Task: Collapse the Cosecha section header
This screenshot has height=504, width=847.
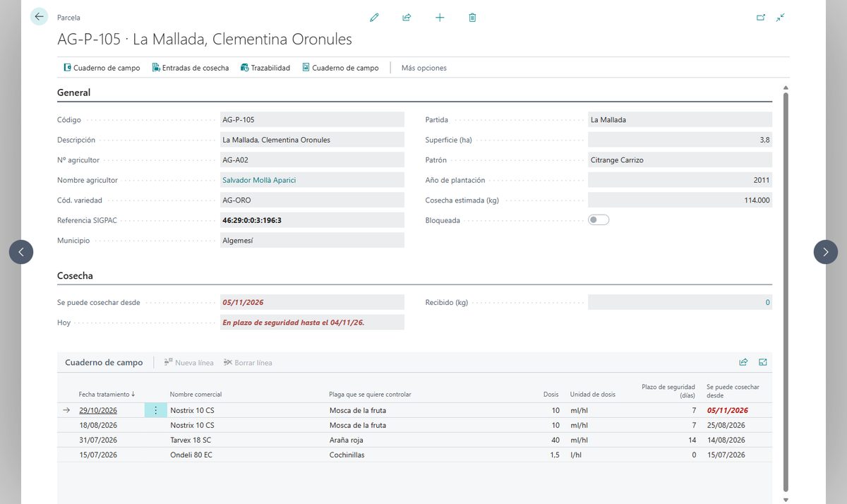Action: point(75,275)
